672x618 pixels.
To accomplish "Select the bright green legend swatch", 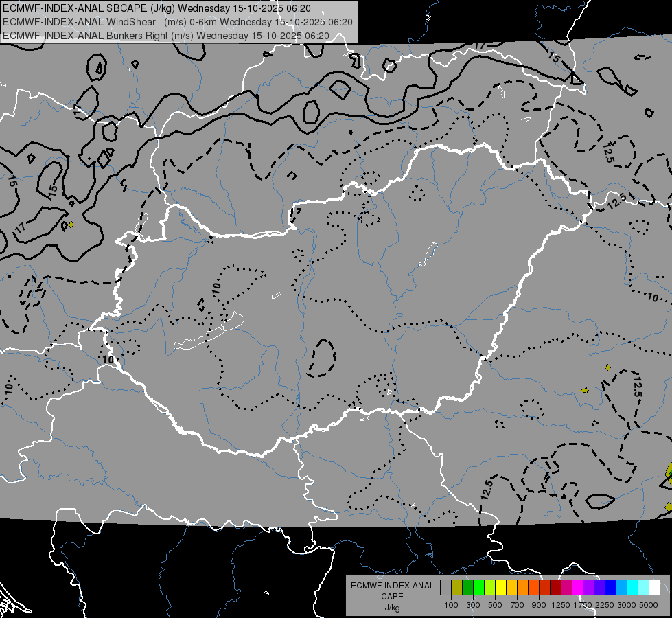I will click(478, 588).
